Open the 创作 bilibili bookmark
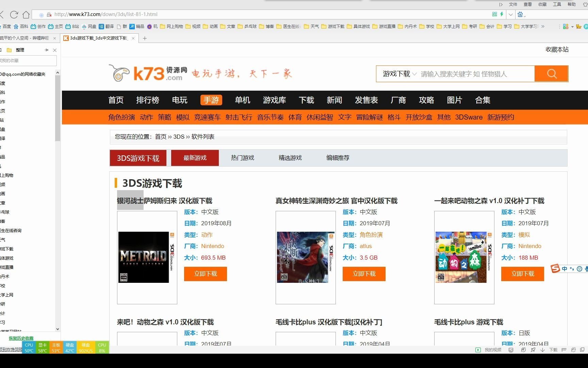Viewport: 588px width, 368px height. [38, 26]
